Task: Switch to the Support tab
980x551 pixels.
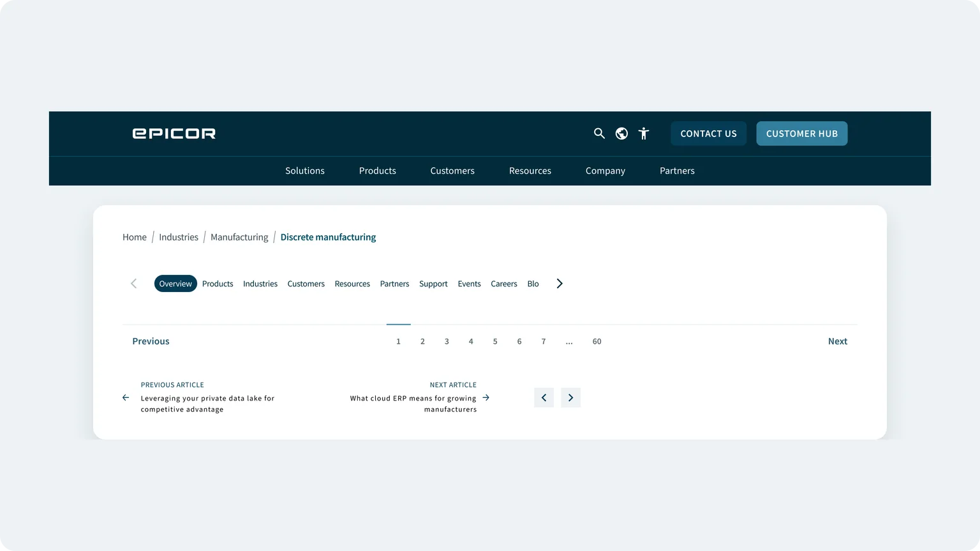Action: tap(433, 284)
